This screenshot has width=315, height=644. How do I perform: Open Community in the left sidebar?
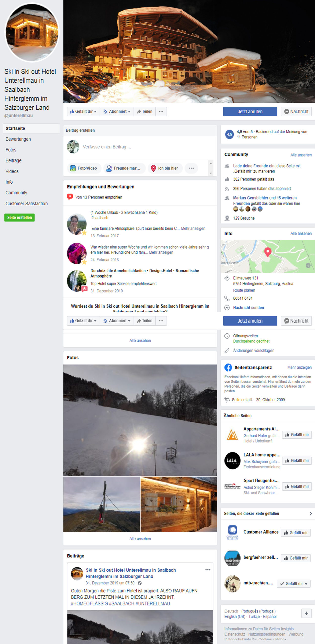tap(16, 193)
